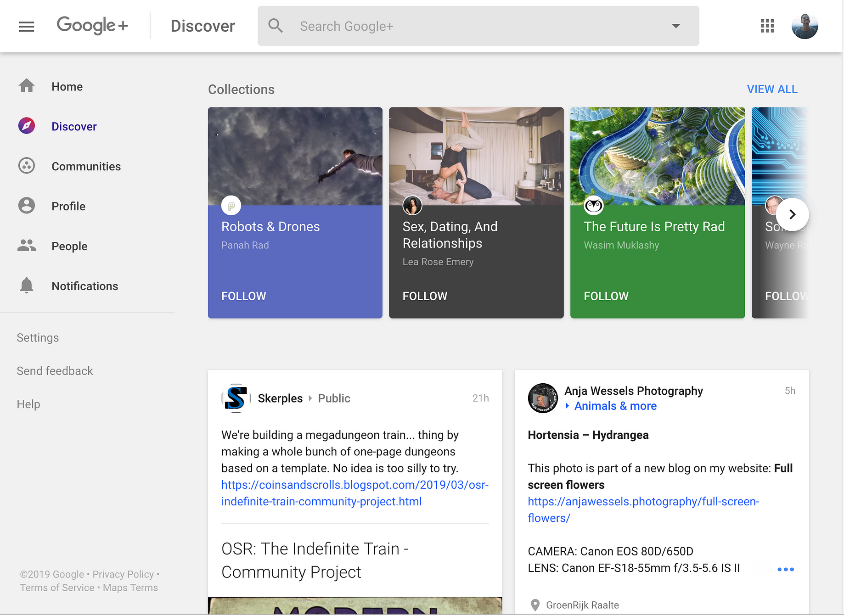Click Lea Rose Emery's avatar
This screenshot has width=844, height=616.
pos(412,206)
